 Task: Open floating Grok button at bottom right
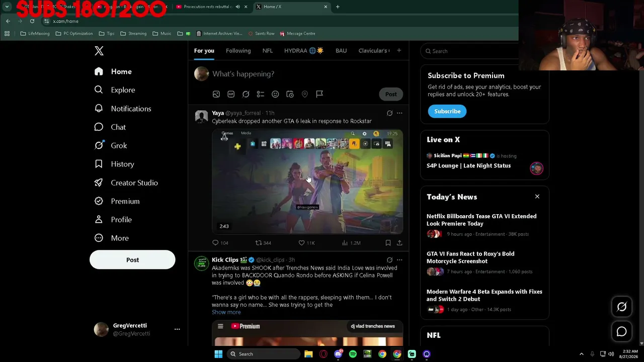622,307
